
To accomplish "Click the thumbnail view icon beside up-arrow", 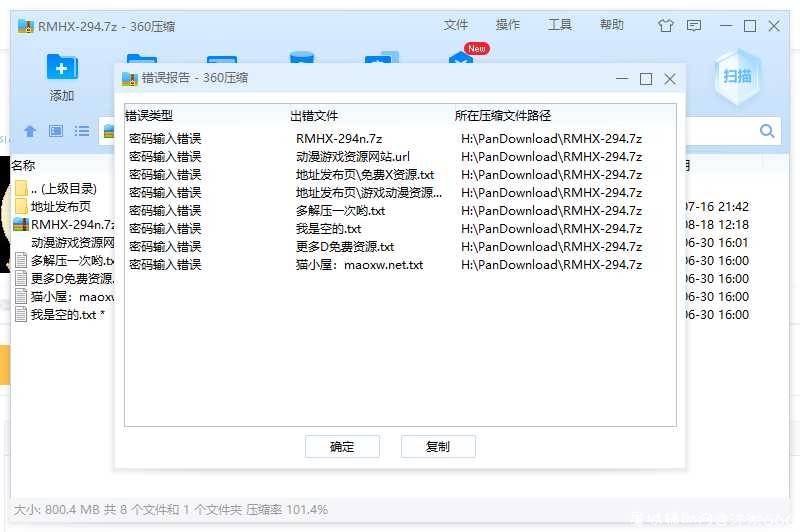I will (56, 131).
